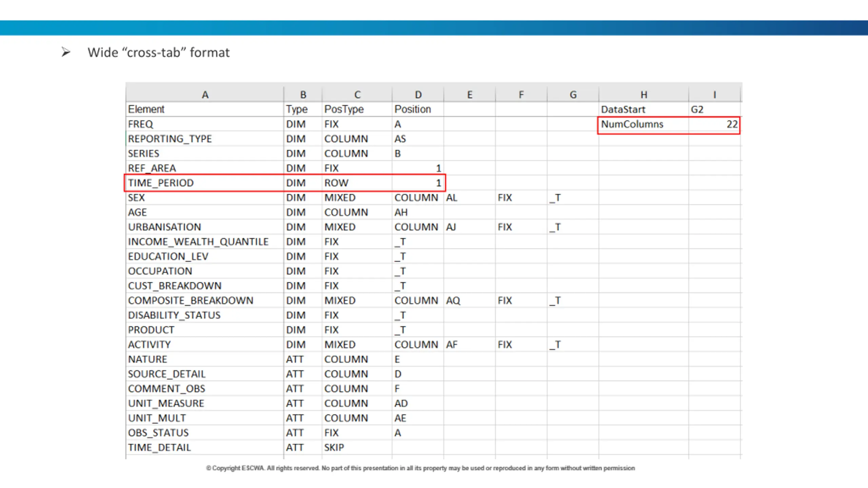Select column H header

coord(644,95)
